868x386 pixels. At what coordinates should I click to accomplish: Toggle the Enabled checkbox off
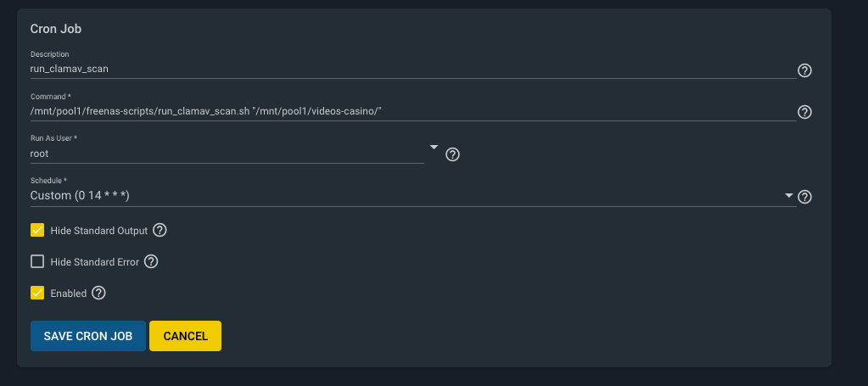coord(37,293)
